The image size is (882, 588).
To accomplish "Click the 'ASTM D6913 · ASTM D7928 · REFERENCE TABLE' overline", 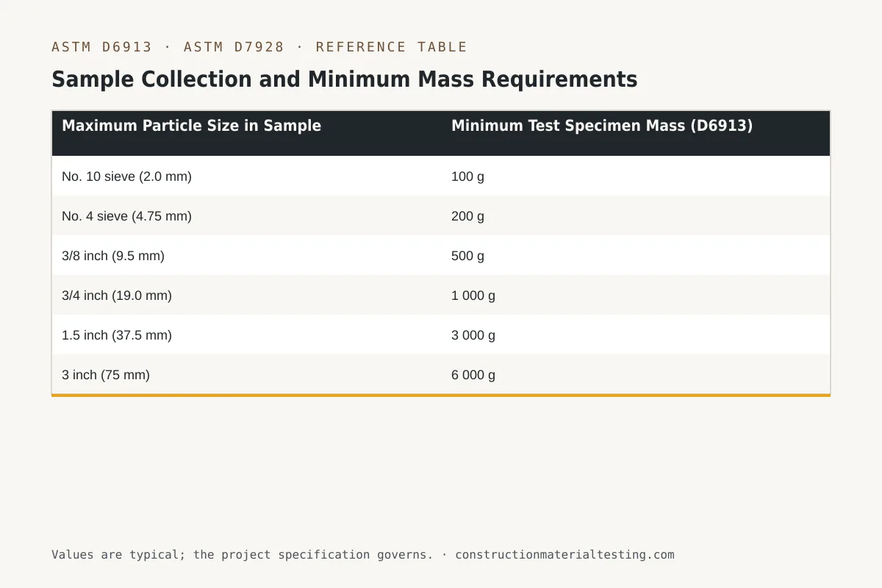I will click(x=259, y=47).
